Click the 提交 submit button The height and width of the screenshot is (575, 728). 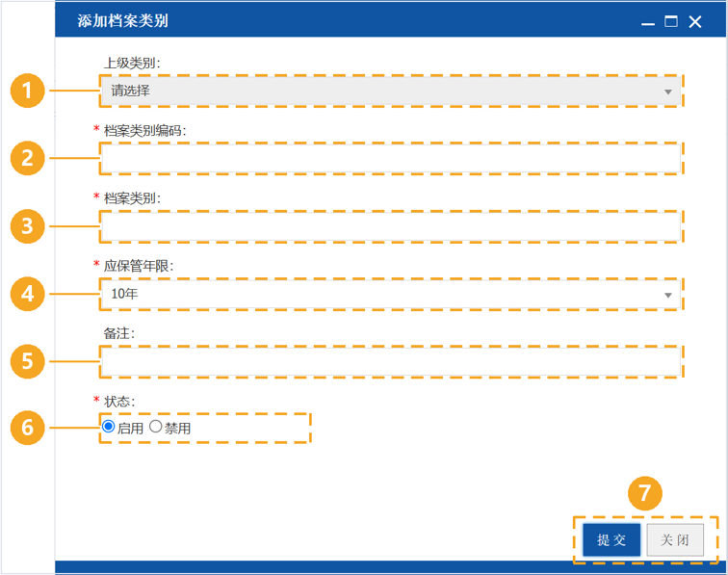tap(611, 539)
